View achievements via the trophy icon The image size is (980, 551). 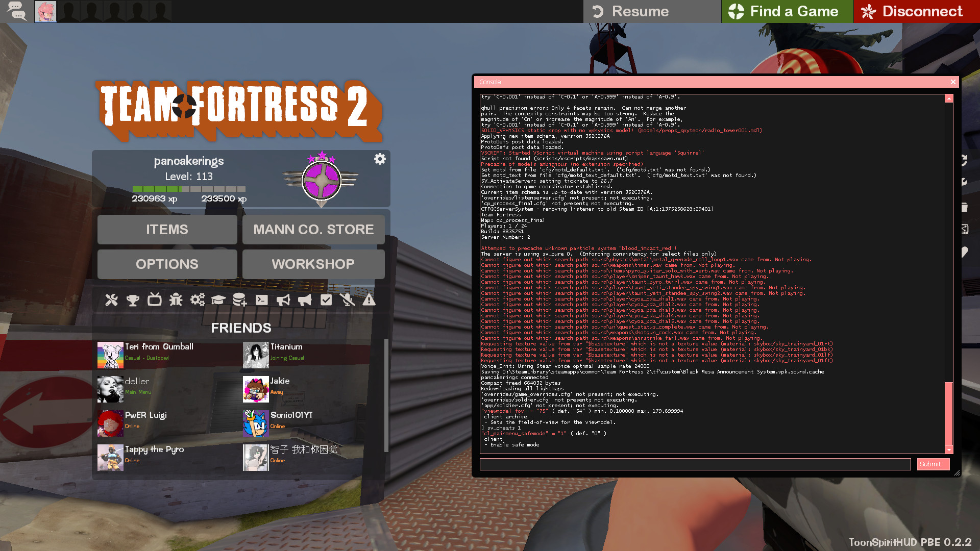(x=132, y=300)
